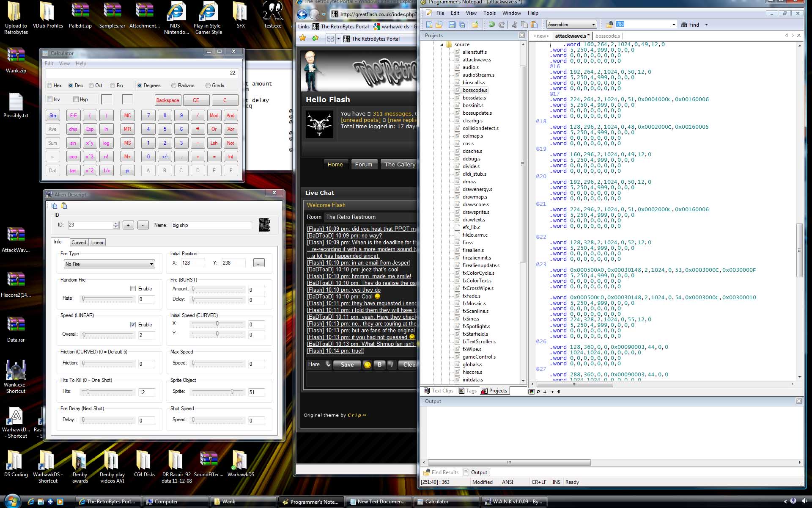
Task: Select the Hex radio button in Calculator
Action: pos(50,86)
